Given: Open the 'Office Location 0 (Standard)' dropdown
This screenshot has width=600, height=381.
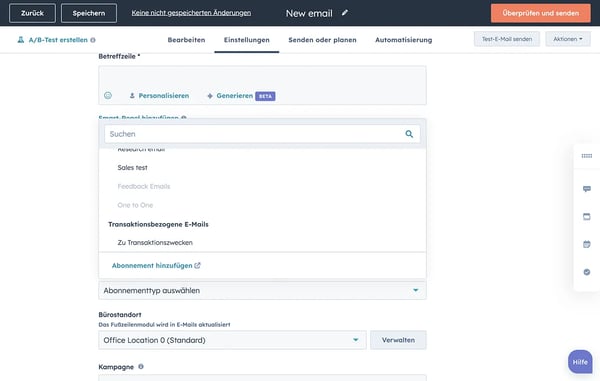Looking at the screenshot, I should tap(232, 340).
